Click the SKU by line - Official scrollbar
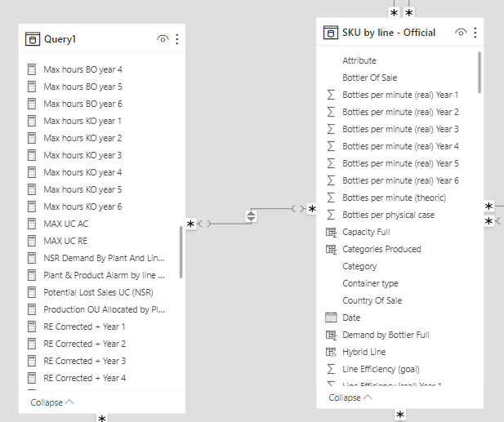The image size is (504, 422). coord(479,73)
